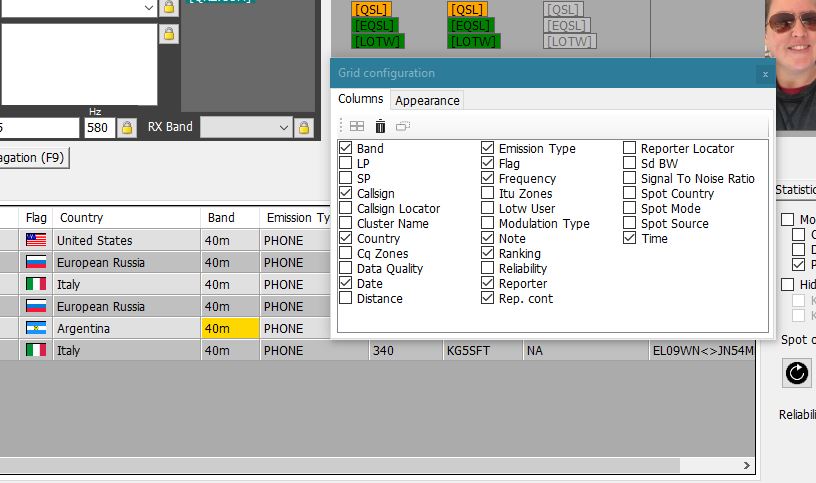
Task: Select the Argentina country cell
Action: [x=126, y=328]
